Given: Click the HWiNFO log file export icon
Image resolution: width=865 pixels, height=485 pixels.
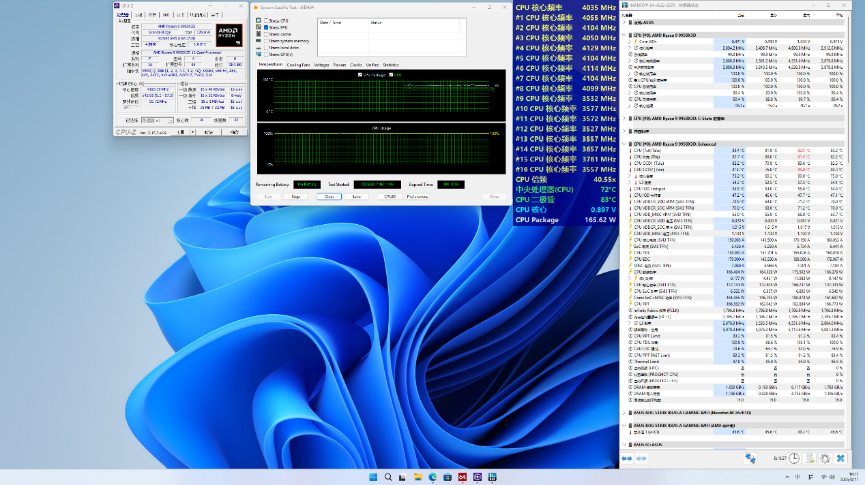Looking at the screenshot, I should [809, 458].
